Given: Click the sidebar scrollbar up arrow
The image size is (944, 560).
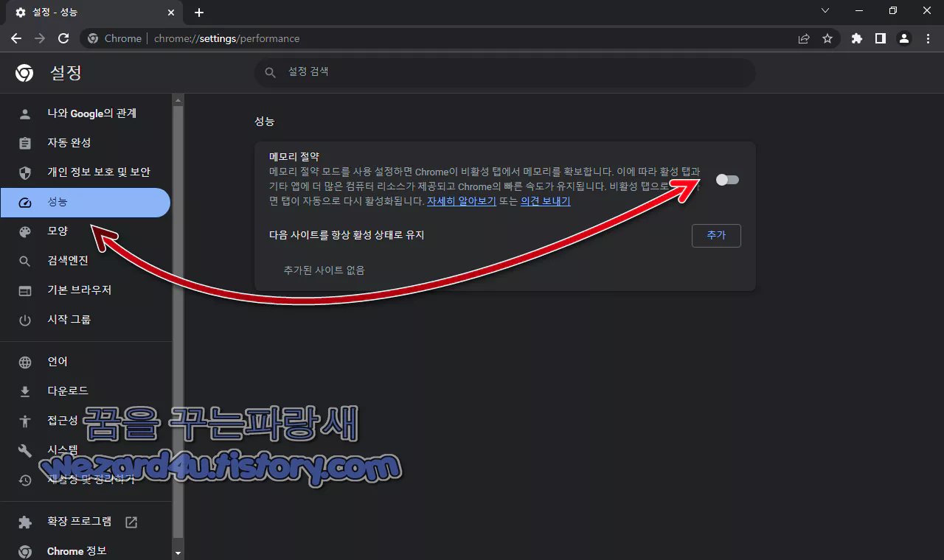Looking at the screenshot, I should pos(178,99).
